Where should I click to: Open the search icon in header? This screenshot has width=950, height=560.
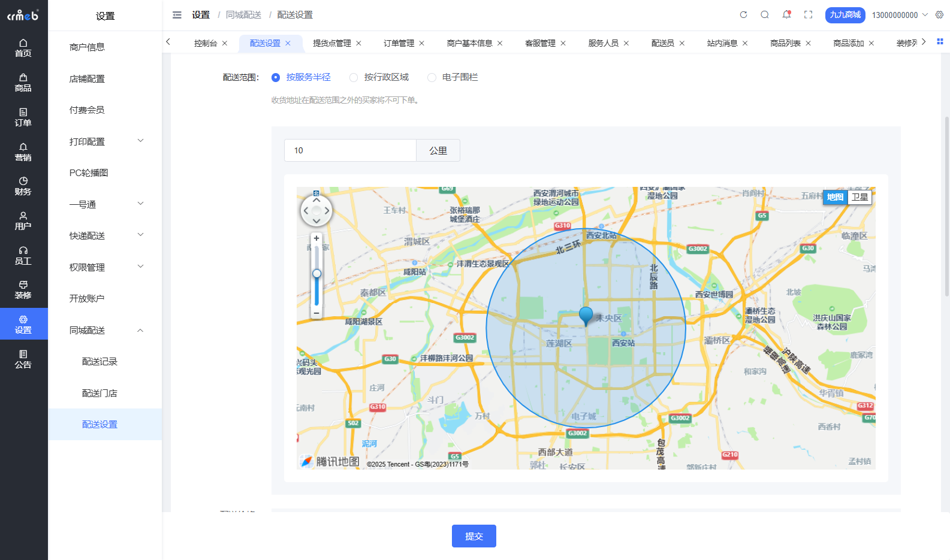pos(765,15)
